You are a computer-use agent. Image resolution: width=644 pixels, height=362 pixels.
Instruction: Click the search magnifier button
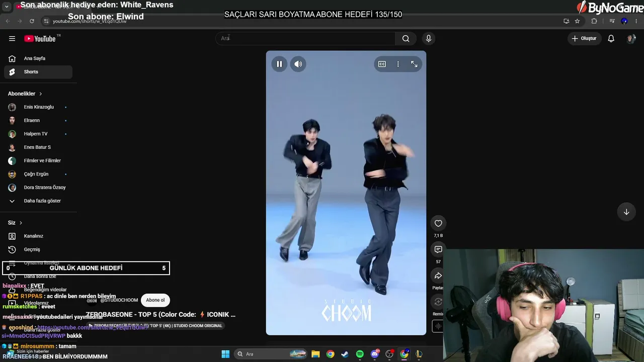pyautogui.click(x=406, y=39)
